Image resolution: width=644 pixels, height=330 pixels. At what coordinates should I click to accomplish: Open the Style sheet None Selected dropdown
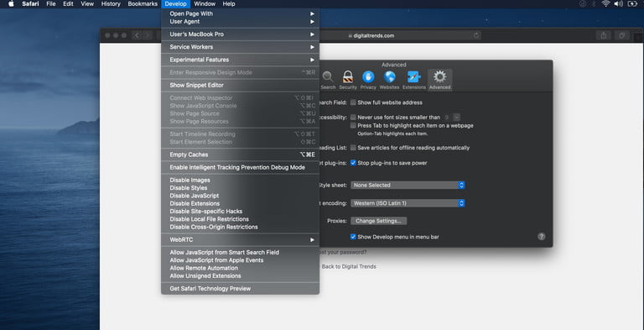click(408, 186)
